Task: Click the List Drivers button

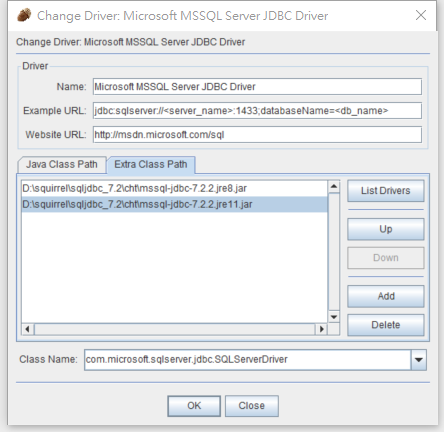Action: click(386, 191)
